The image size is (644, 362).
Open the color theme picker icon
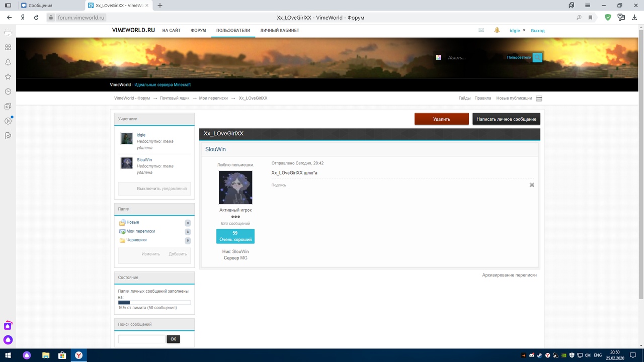[x=439, y=58]
